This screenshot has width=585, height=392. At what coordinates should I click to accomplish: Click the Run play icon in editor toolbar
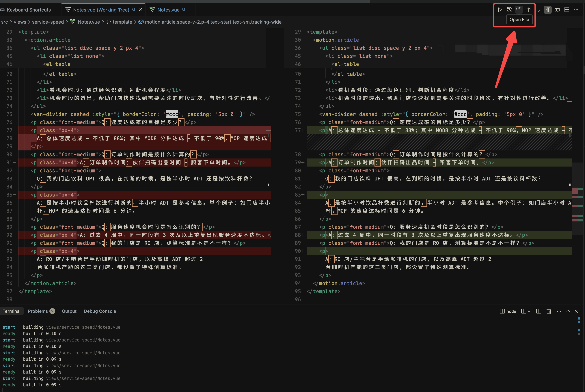pyautogui.click(x=500, y=10)
